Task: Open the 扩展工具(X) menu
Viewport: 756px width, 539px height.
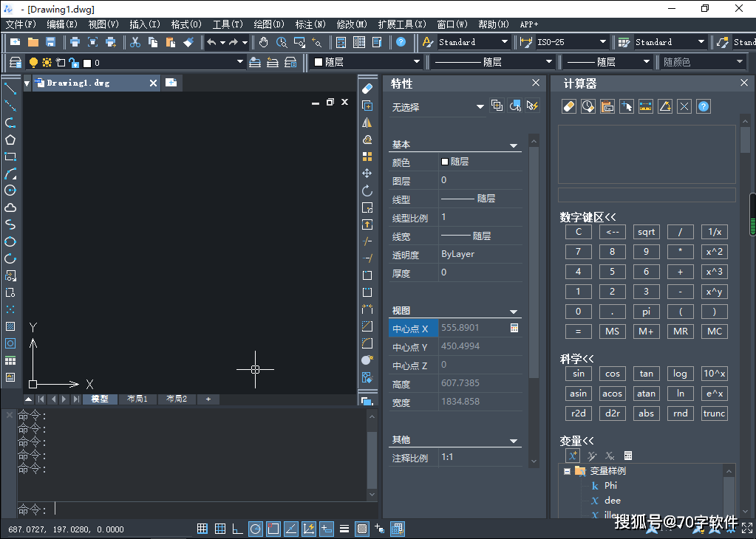Action: click(401, 24)
